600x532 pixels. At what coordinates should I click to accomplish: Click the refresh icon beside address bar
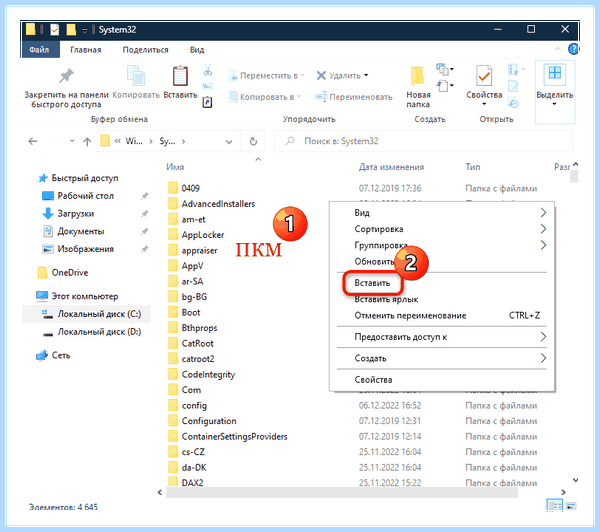coord(253,142)
